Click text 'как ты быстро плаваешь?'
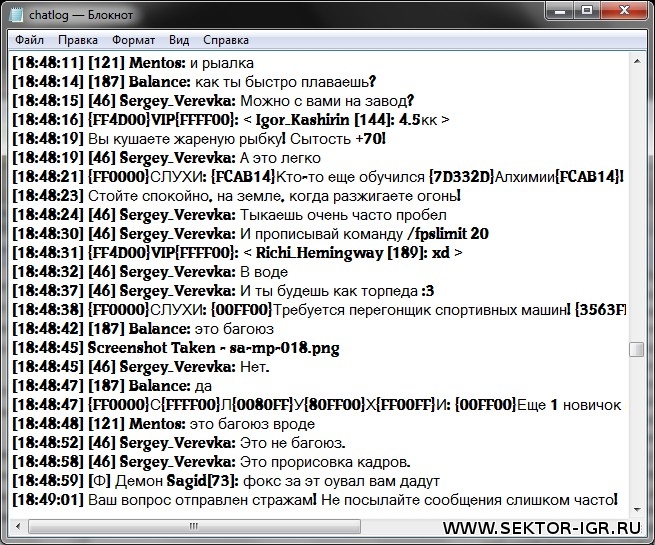This screenshot has height=545, width=655. pos(285,82)
